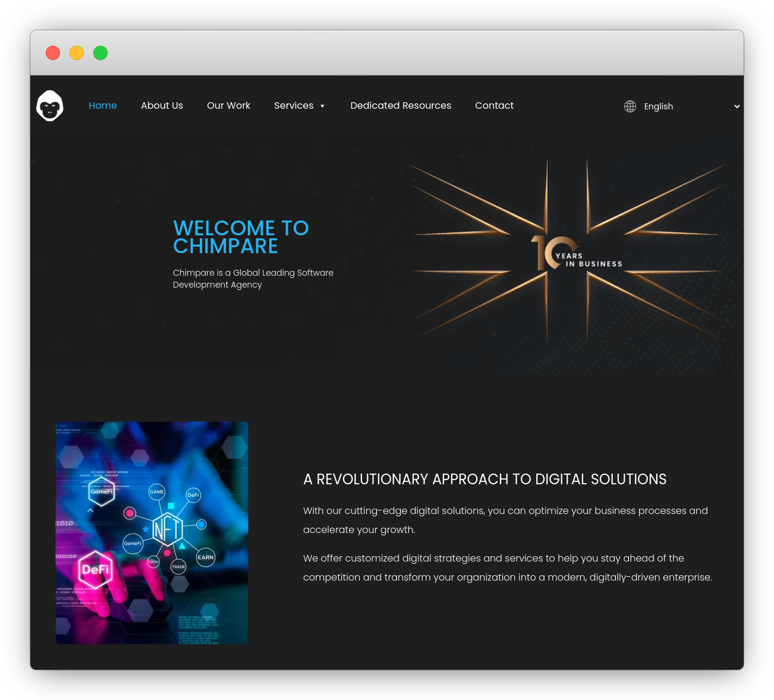Click the language dropdown chevron

click(737, 106)
